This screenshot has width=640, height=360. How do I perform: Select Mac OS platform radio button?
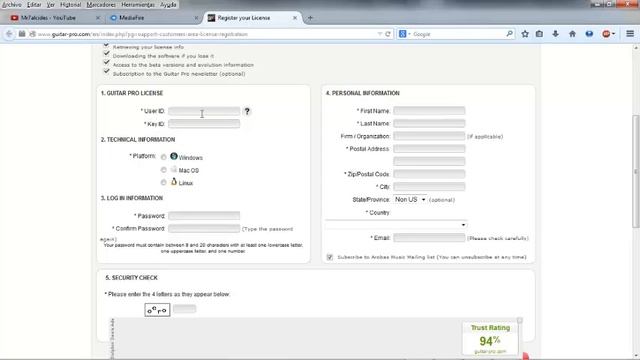click(164, 170)
